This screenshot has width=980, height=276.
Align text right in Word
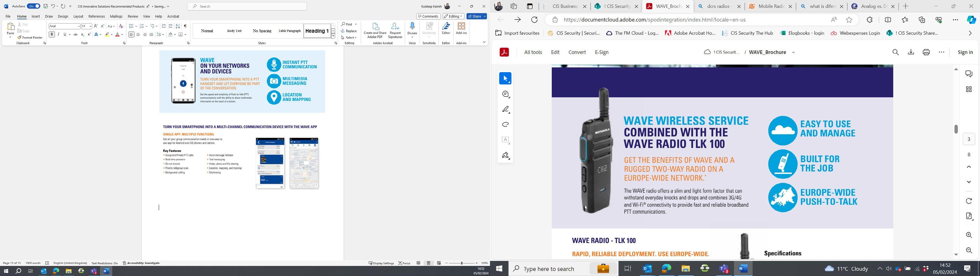click(x=145, y=34)
